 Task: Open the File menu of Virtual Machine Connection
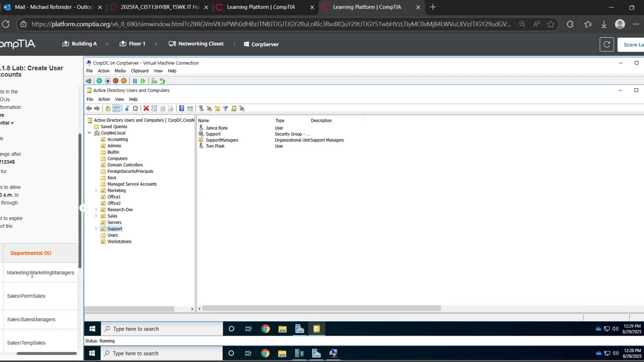90,71
